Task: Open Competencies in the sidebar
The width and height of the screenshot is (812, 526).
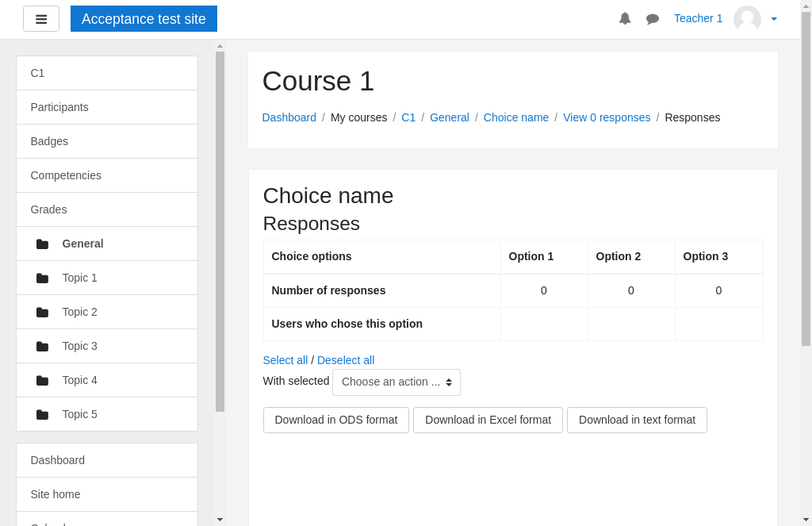Action: pos(107,175)
